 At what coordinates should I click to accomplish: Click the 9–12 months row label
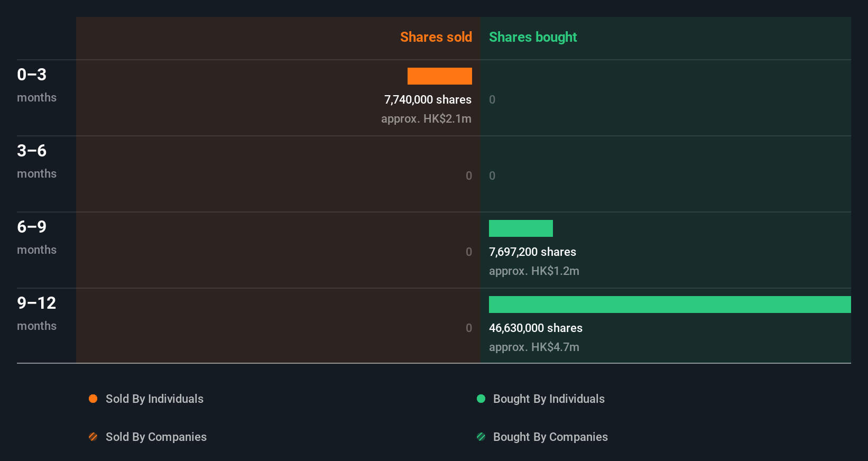click(x=36, y=313)
